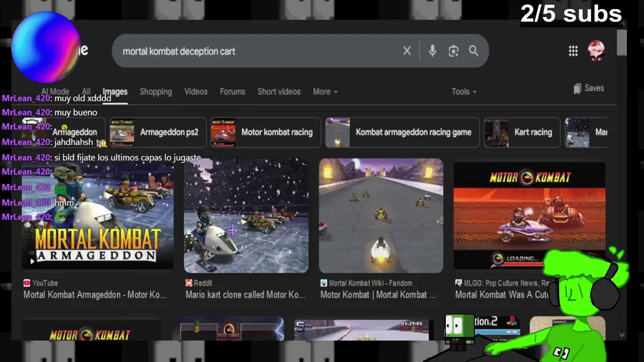Select the Armageddon suggestion chip
644x362 pixels.
pyautogui.click(x=63, y=132)
